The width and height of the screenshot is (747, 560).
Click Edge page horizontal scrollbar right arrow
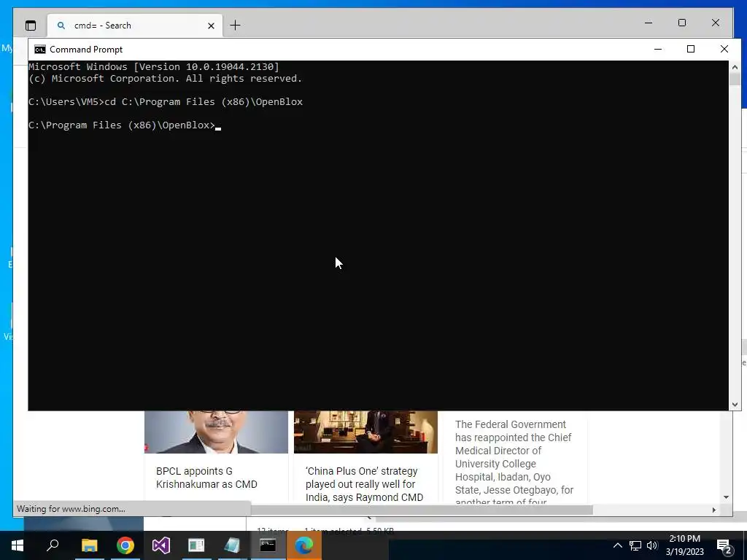[713, 510]
